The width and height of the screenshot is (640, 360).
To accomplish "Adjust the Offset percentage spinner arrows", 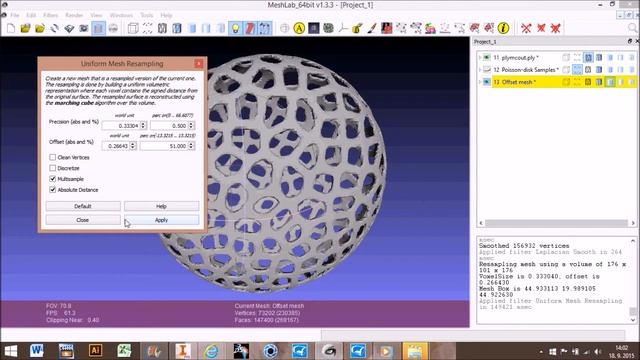I will (x=191, y=146).
